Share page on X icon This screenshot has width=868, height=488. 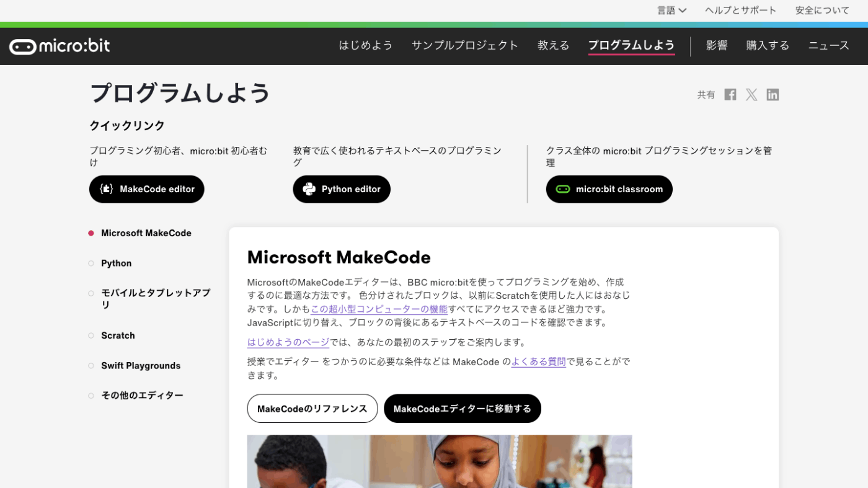(751, 94)
